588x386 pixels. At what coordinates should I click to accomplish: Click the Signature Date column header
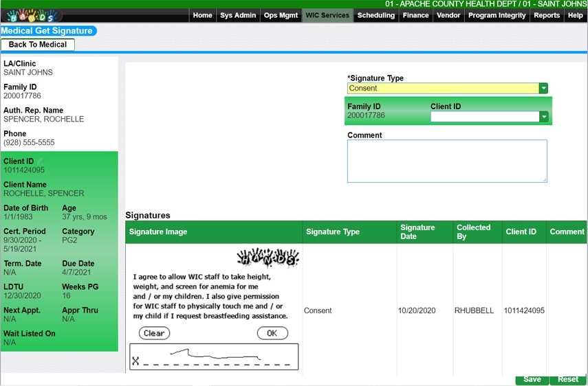click(x=417, y=232)
